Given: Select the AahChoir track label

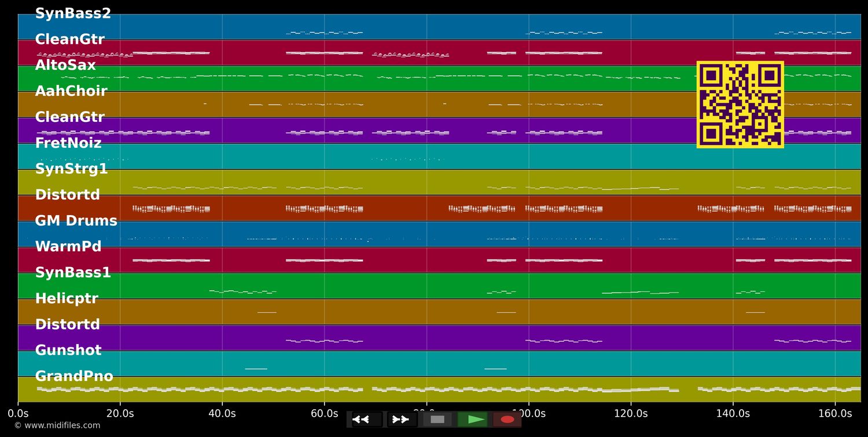Looking at the screenshot, I should click(x=71, y=91).
